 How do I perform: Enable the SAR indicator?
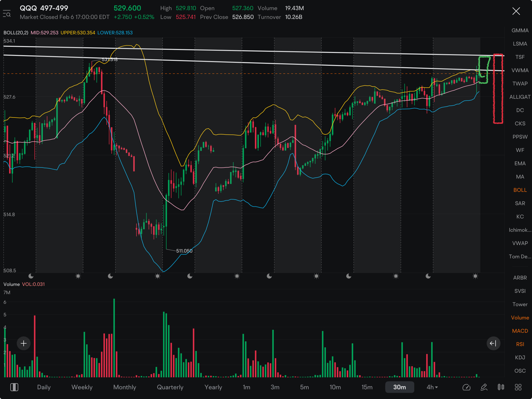point(520,203)
